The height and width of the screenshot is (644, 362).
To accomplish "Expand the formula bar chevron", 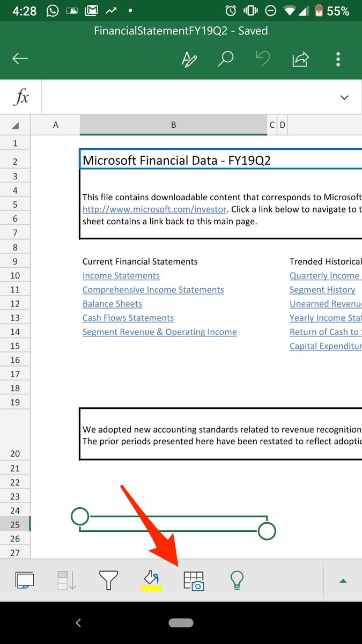I will click(x=344, y=98).
